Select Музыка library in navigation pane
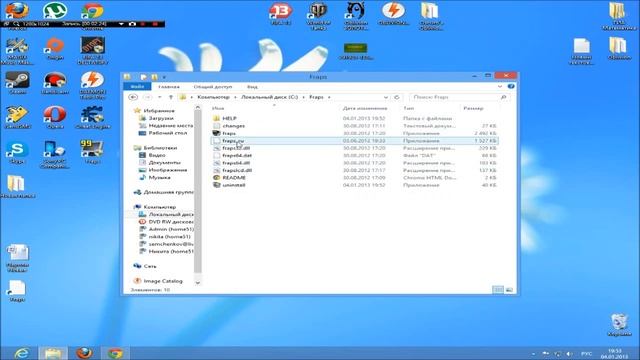 click(159, 177)
